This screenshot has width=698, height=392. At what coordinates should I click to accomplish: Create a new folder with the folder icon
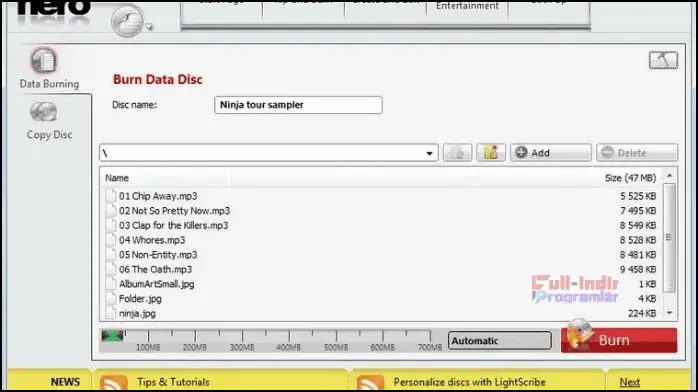(491, 153)
